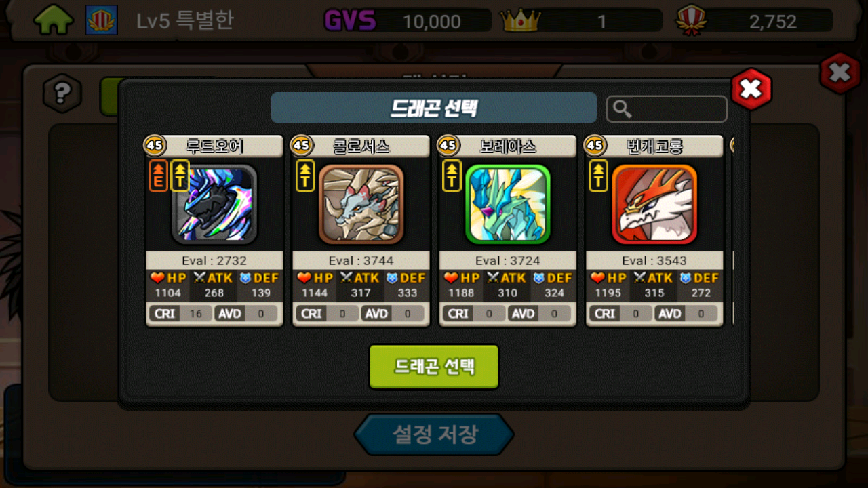Image resolution: width=868 pixels, height=488 pixels.
Task: Tap the GVS currency counter
Action: coord(408,21)
